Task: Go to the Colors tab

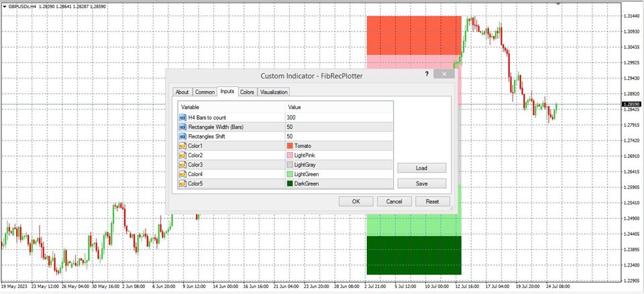Action: click(247, 92)
